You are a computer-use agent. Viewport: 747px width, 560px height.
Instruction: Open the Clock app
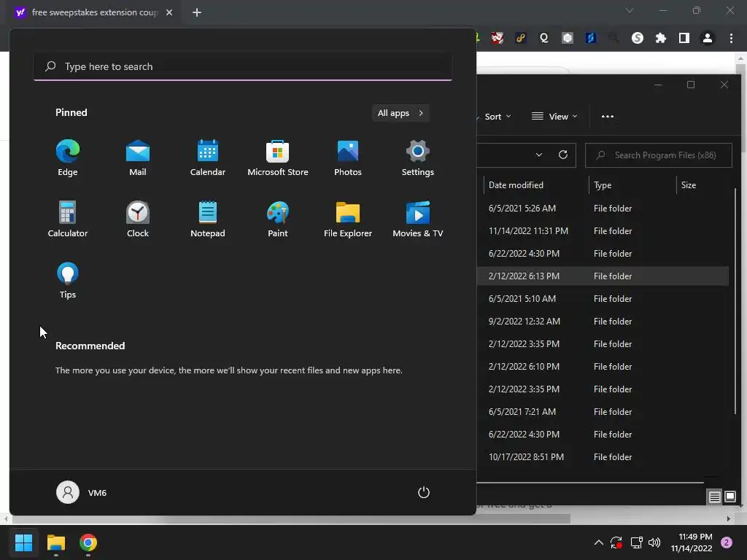(138, 219)
